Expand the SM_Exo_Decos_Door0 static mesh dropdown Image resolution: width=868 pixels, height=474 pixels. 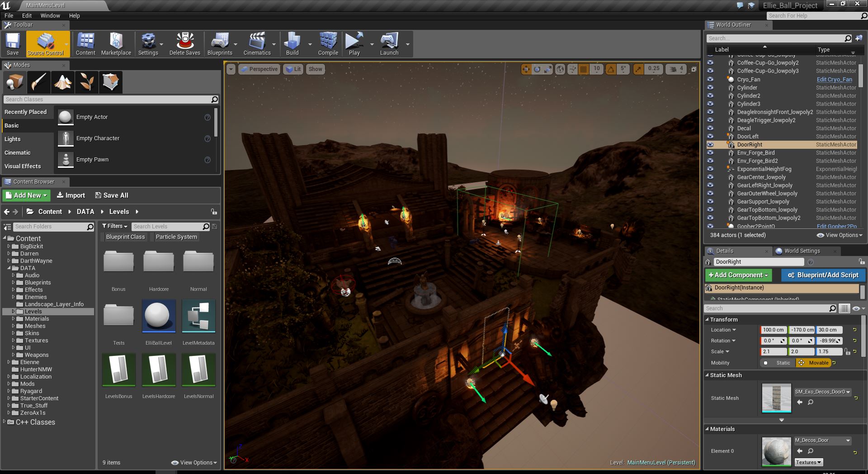coord(848,392)
